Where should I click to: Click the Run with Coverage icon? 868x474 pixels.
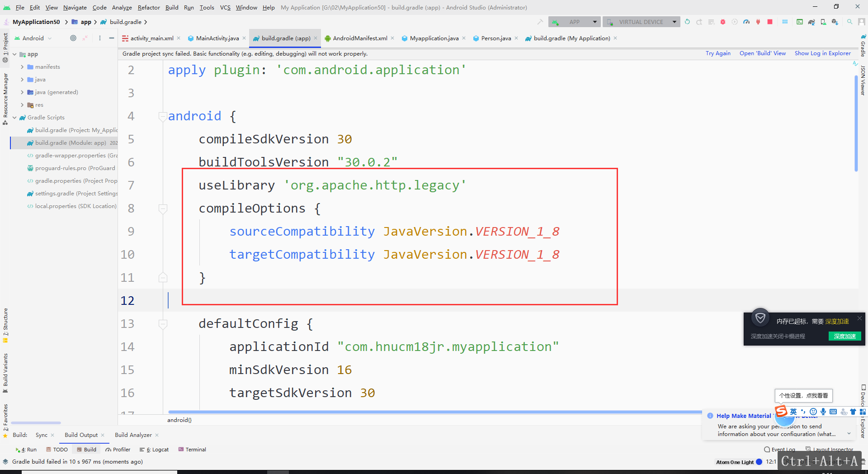[x=735, y=22]
